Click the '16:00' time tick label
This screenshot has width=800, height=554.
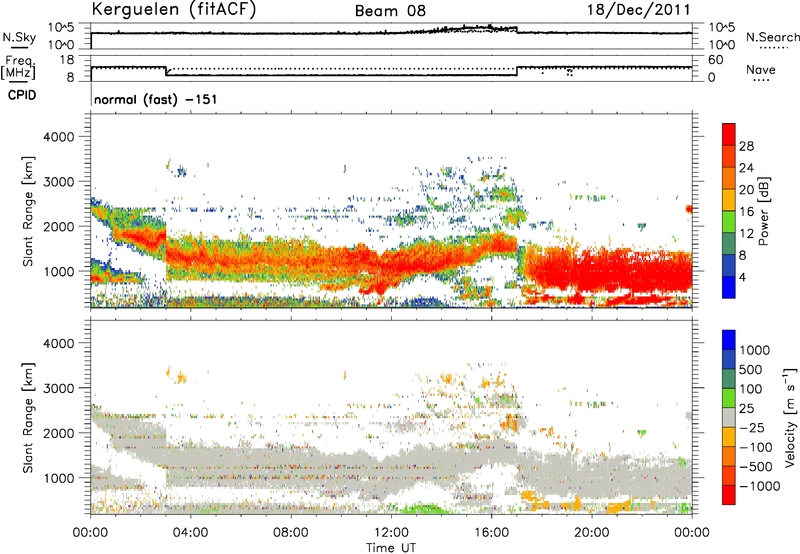(491, 533)
